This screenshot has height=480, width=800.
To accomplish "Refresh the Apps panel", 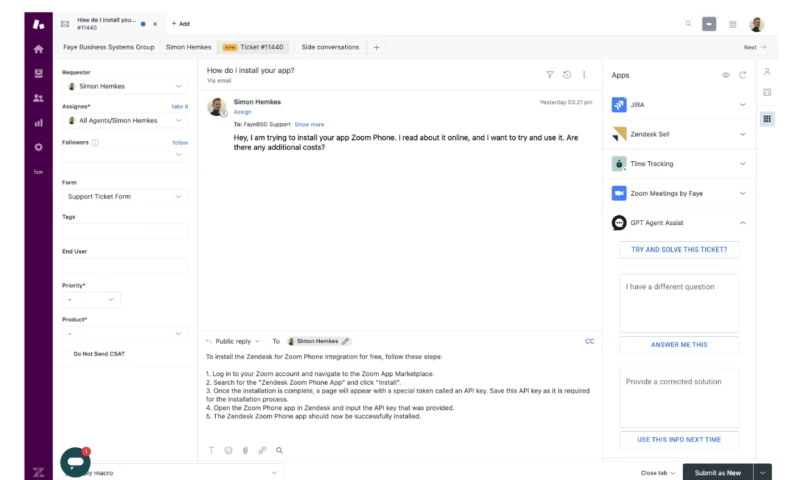I will [742, 75].
